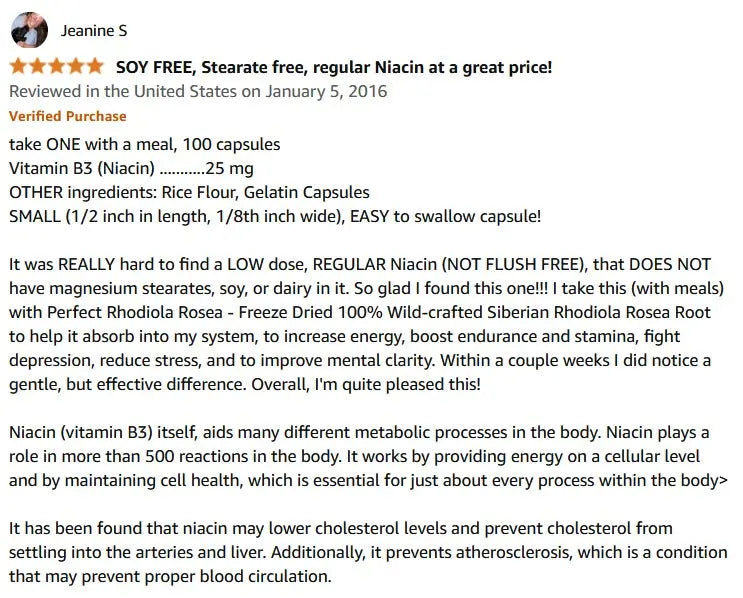Click the third rating star
The height and width of the screenshot is (598, 743).
tap(56, 67)
